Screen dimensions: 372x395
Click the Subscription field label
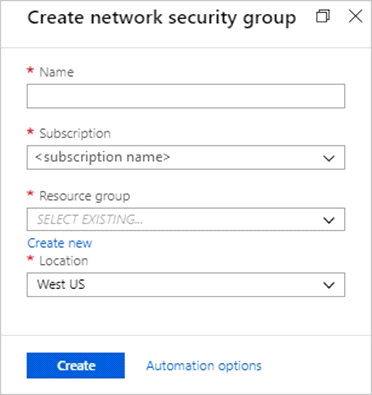pyautogui.click(x=75, y=134)
